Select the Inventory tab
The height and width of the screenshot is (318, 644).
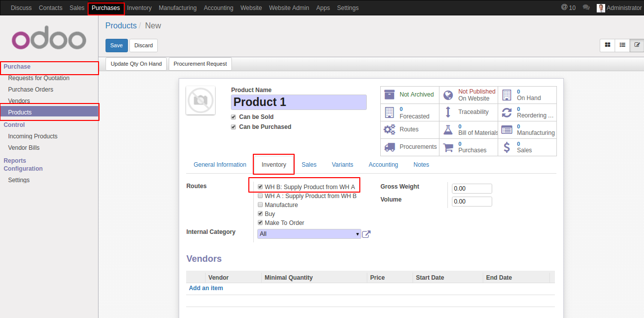274,165
